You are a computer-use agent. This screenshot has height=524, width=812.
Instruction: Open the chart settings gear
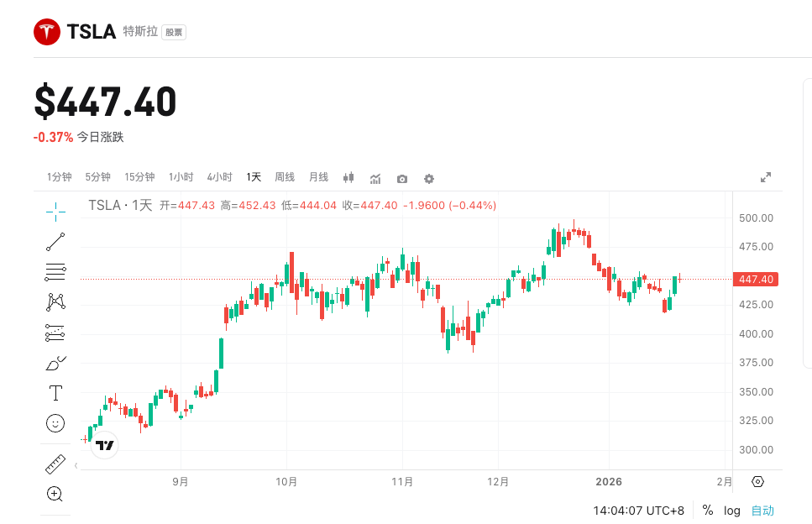coord(428,179)
